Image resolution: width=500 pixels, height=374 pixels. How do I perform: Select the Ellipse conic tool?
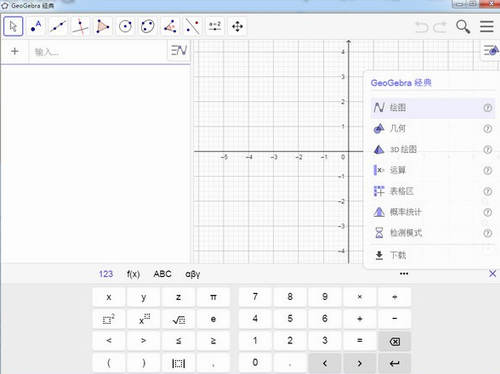pyautogui.click(x=148, y=26)
